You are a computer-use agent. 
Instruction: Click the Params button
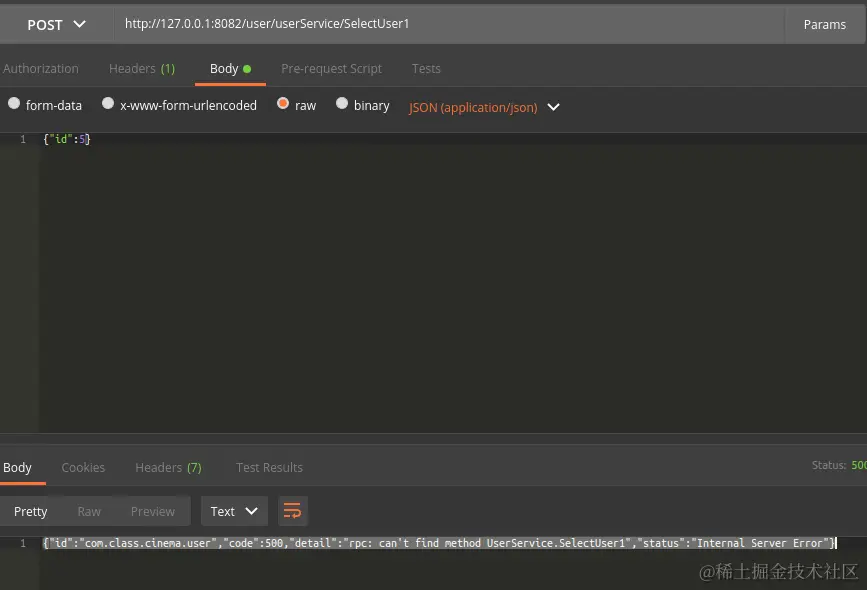[x=825, y=24]
